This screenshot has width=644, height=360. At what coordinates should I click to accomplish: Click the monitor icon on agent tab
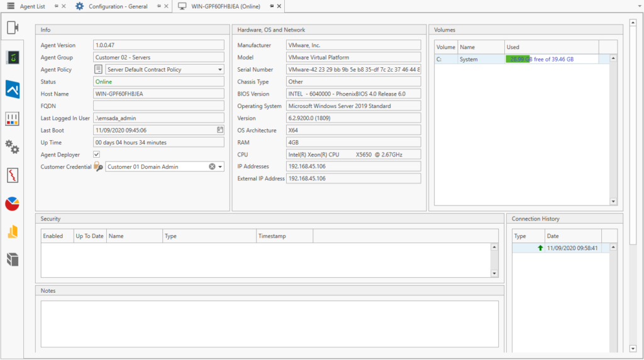[182, 6]
